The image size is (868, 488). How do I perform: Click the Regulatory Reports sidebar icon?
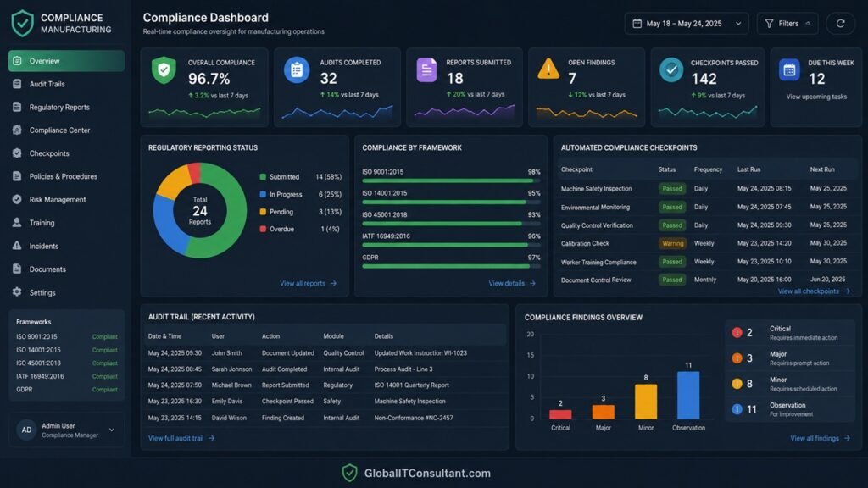click(17, 107)
